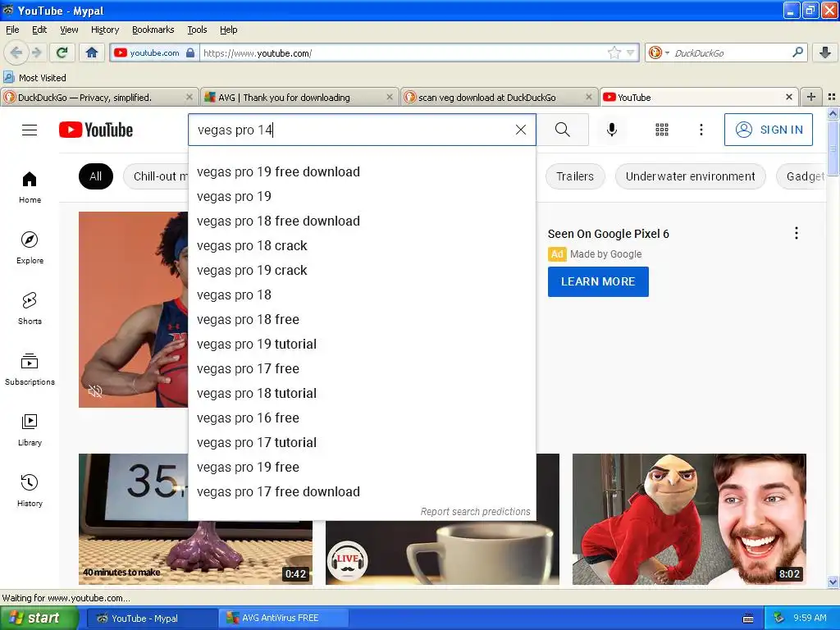Screen dimensions: 840x630
Task: Clear the search box with the X icon
Action: point(521,130)
